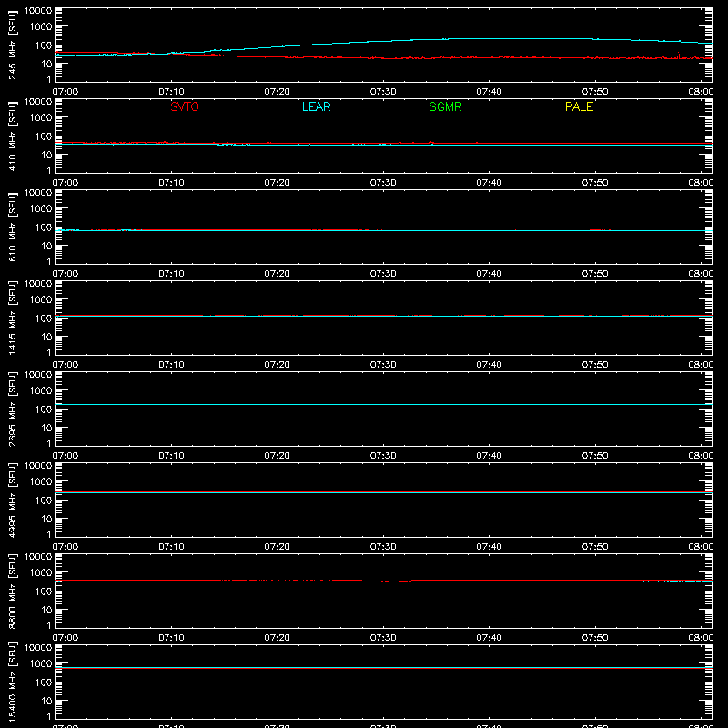The width and height of the screenshot is (728, 728).
Task: Click 07:00 tick label under 8800 MHz panel
Action: (x=66, y=638)
